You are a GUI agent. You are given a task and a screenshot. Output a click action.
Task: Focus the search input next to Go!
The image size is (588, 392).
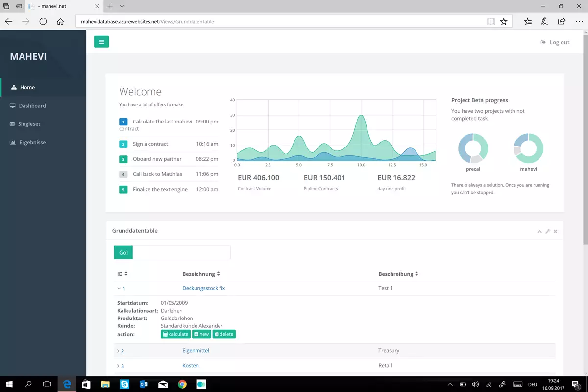(181, 252)
